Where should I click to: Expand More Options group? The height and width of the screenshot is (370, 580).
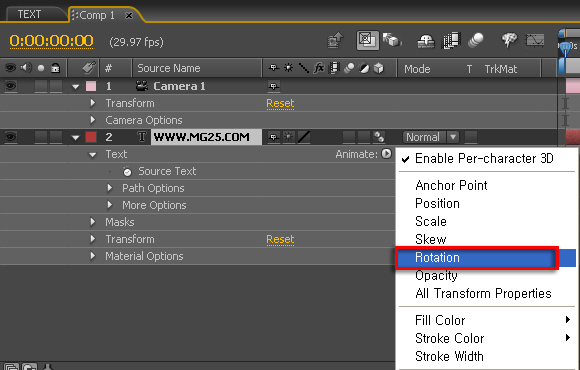pos(110,205)
